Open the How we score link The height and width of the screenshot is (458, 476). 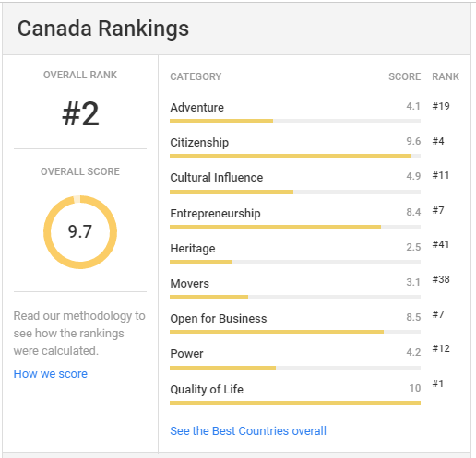point(51,374)
